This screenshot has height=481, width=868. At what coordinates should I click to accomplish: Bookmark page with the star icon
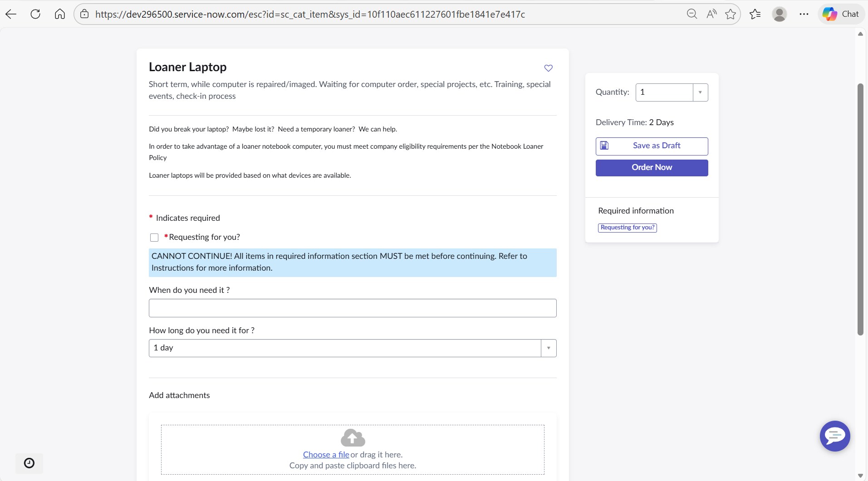pos(730,14)
